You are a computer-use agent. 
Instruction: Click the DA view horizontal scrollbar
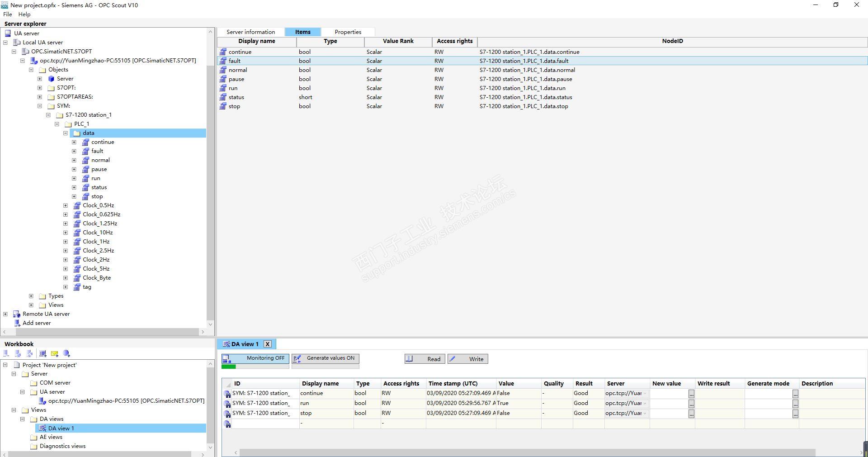coord(527,452)
